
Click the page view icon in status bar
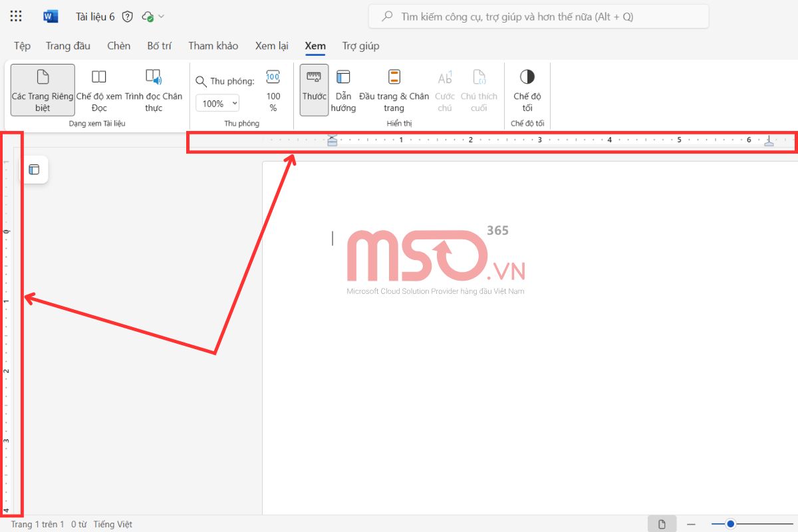tap(662, 524)
